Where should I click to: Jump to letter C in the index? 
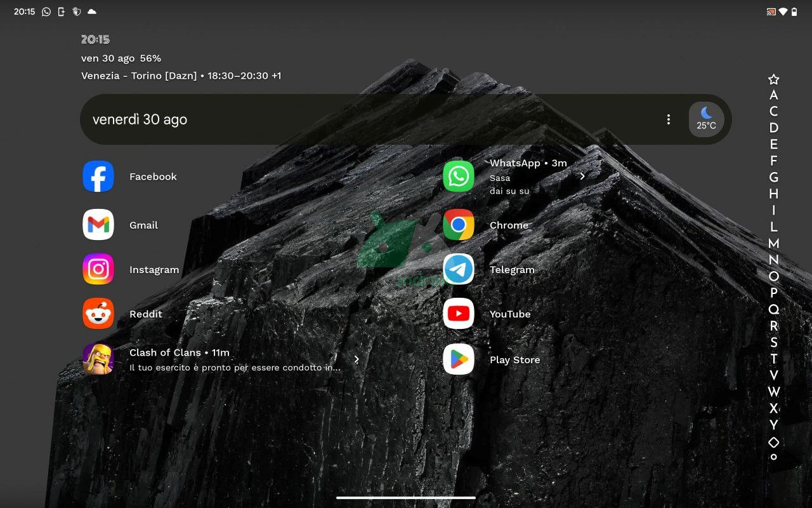(x=773, y=111)
